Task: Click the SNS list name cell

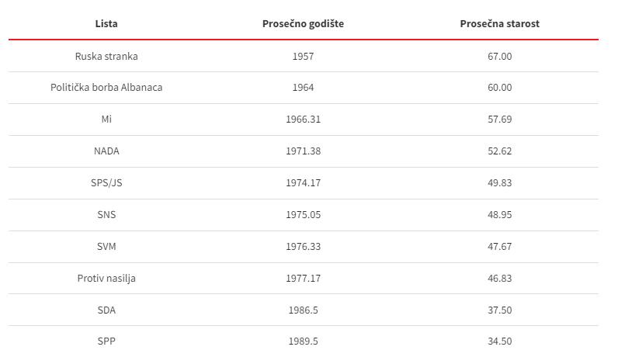Action: [106, 215]
